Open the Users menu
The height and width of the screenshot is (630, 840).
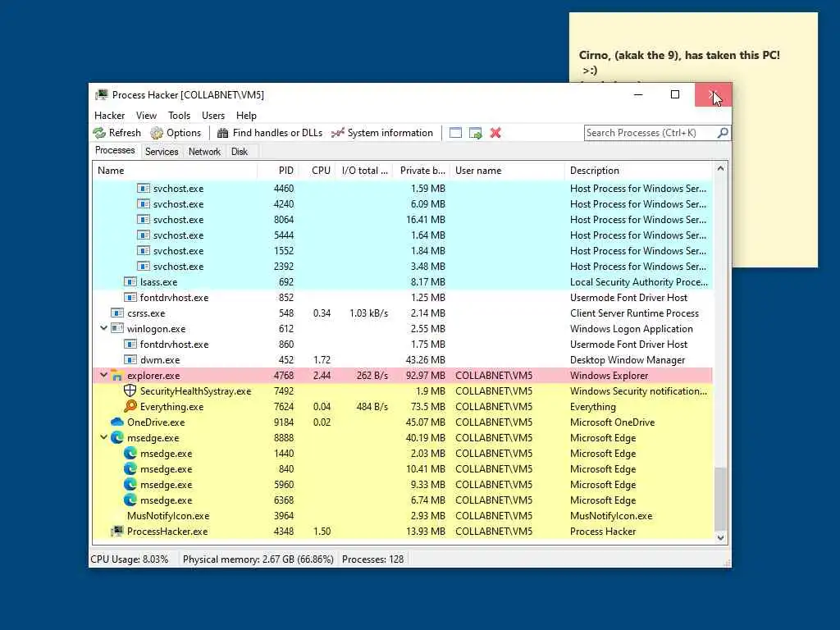pyautogui.click(x=213, y=115)
